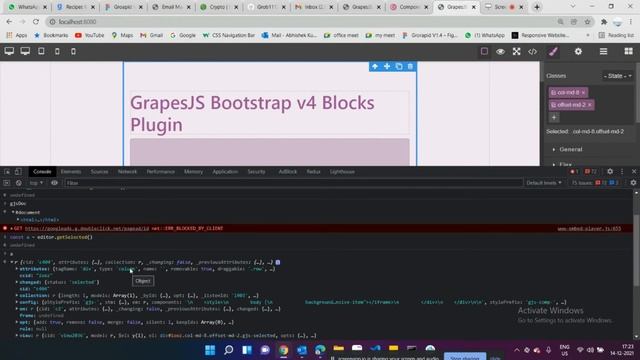Click the move component icon in the blue toolbar
Screen dimensions: 640x360
(x=387, y=67)
